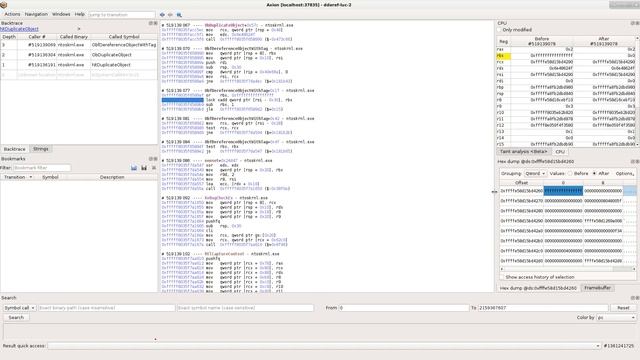Close the Backtrace panel
The width and height of the screenshot is (640, 360).
pos(155,23)
